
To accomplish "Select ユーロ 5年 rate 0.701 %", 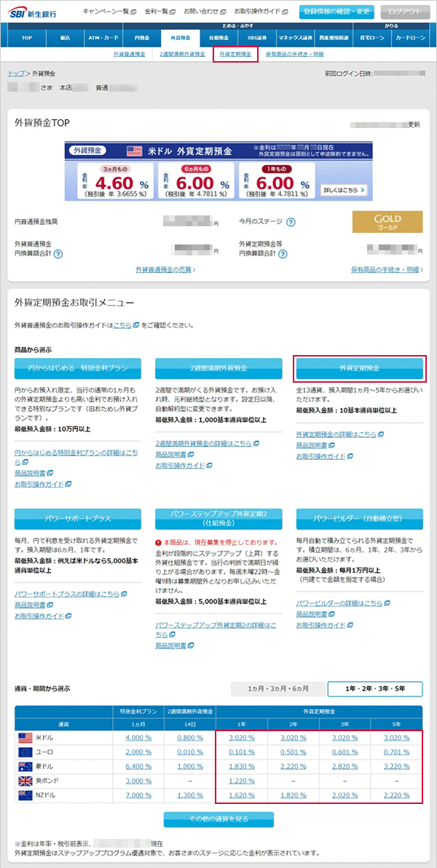I will [x=398, y=752].
